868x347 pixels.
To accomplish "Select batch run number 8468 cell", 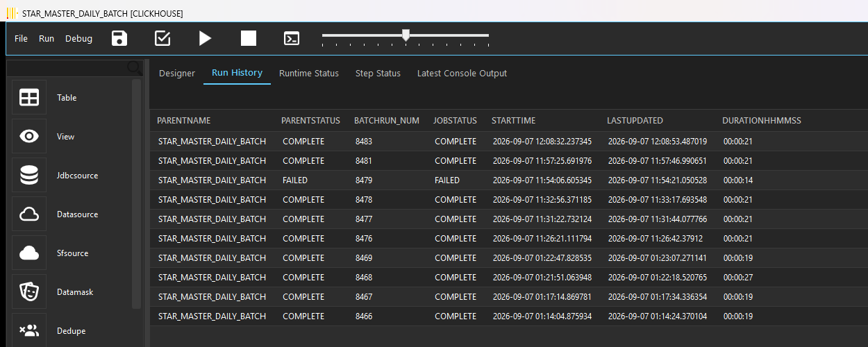I will click(x=364, y=278).
